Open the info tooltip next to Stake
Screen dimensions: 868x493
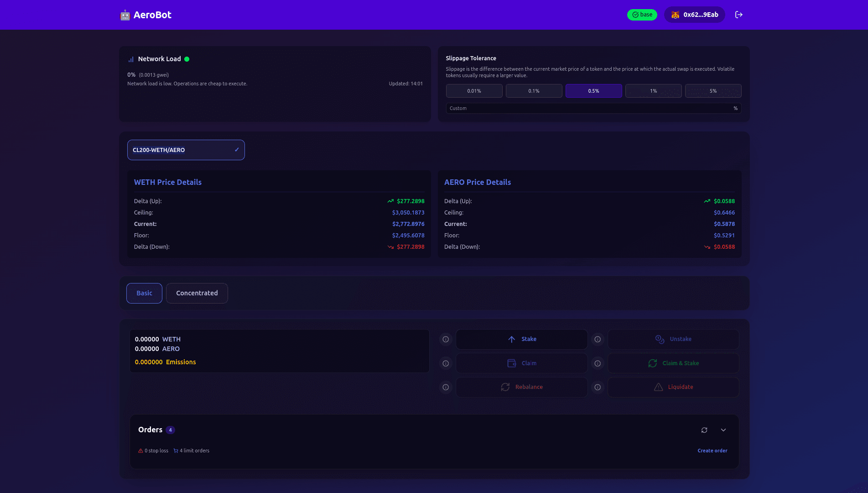[x=446, y=339]
